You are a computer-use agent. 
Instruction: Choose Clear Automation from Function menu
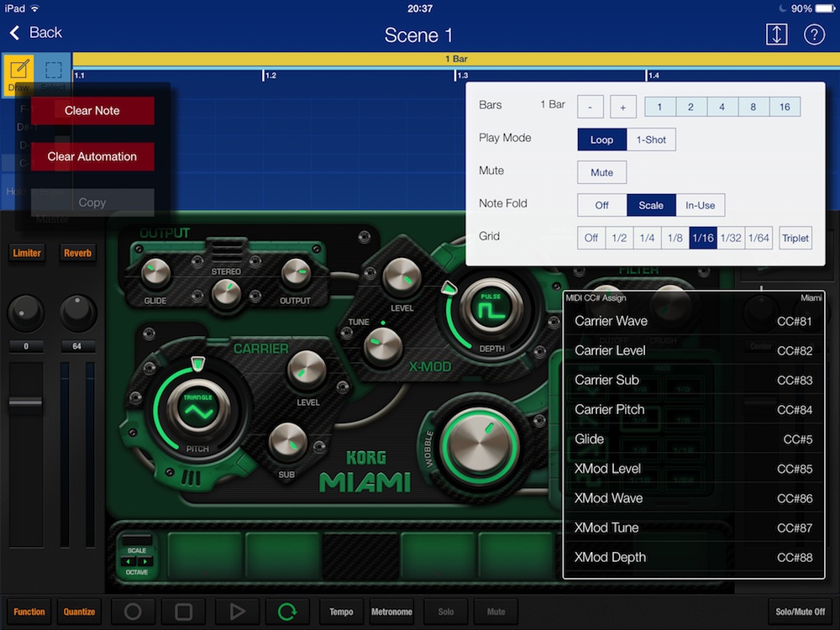[92, 156]
